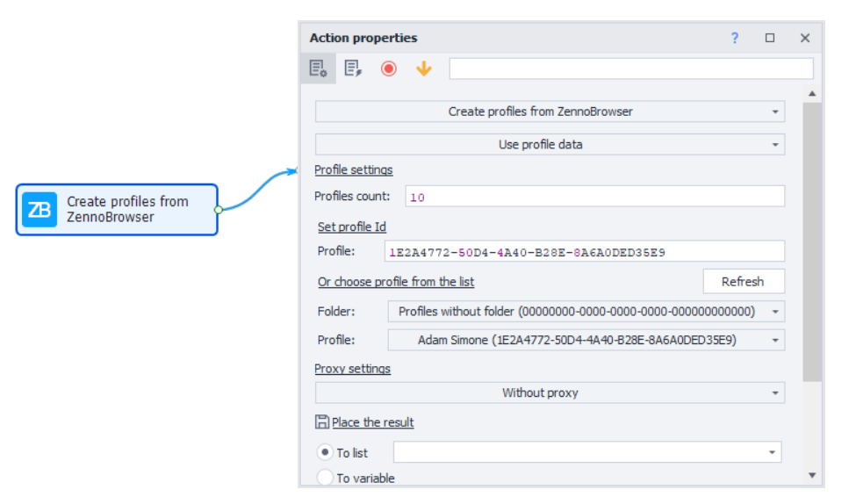856x504 pixels.
Task: Open Create profiles from ZennoBrowser dropdown
Action: 550,112
